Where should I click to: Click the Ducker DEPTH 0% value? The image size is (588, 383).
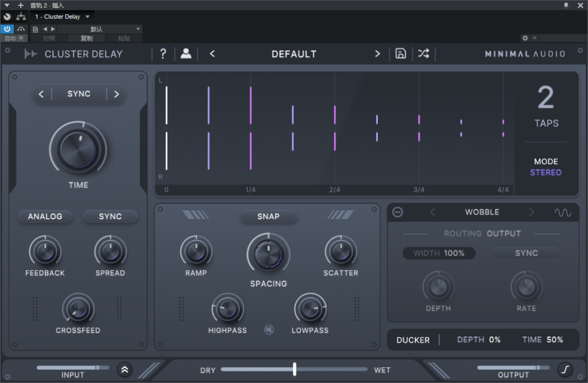(494, 340)
